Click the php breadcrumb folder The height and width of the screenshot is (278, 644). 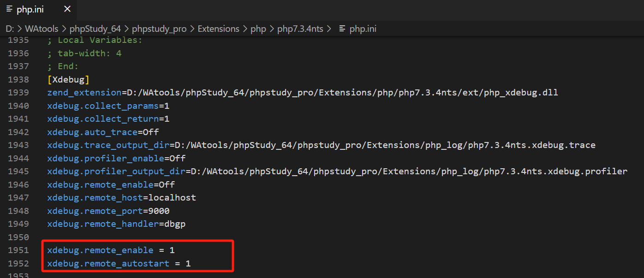pos(258,29)
